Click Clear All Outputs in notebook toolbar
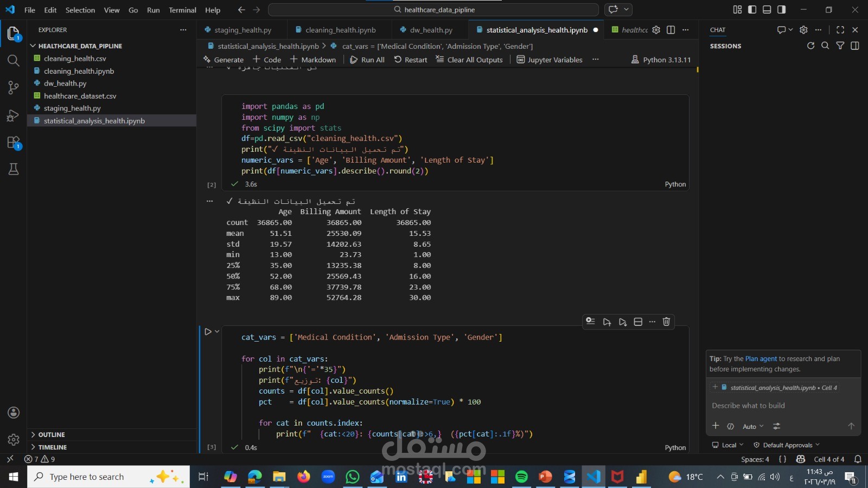The width and height of the screenshot is (868, 488). pyautogui.click(x=469, y=60)
